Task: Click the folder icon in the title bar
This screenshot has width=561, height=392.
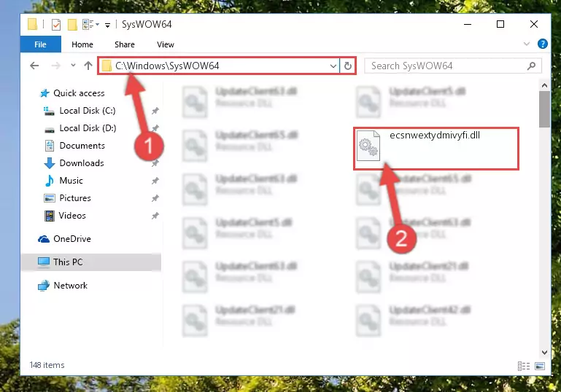Action: (x=33, y=24)
